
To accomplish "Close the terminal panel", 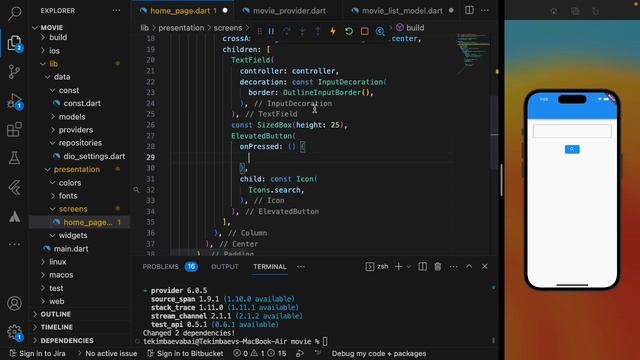I will pyautogui.click(x=484, y=267).
